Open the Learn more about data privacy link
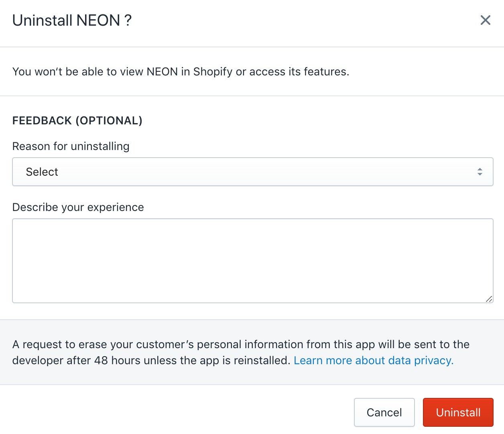Screen dimensions: 504x434 click(x=374, y=360)
